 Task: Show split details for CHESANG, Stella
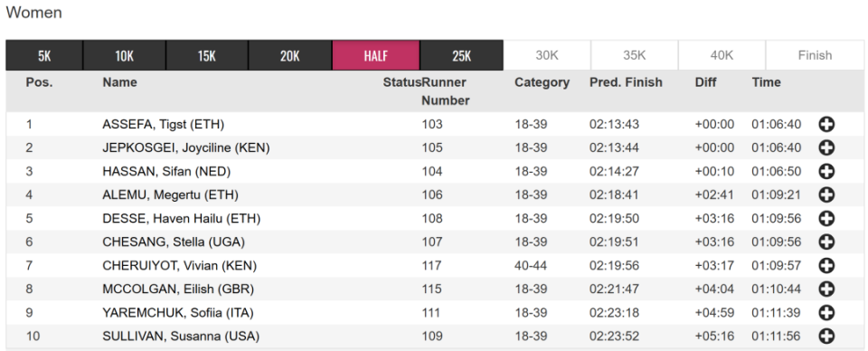coord(826,242)
